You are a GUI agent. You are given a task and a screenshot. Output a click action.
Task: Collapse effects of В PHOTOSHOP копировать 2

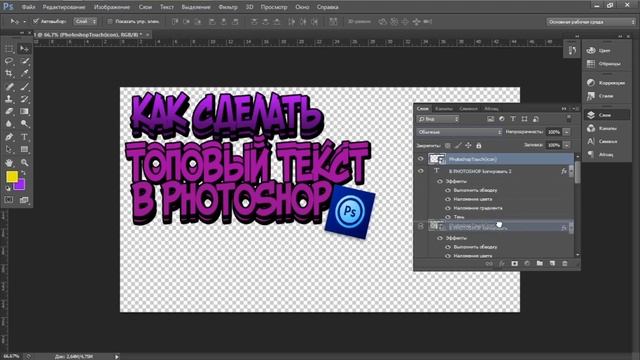[571, 171]
